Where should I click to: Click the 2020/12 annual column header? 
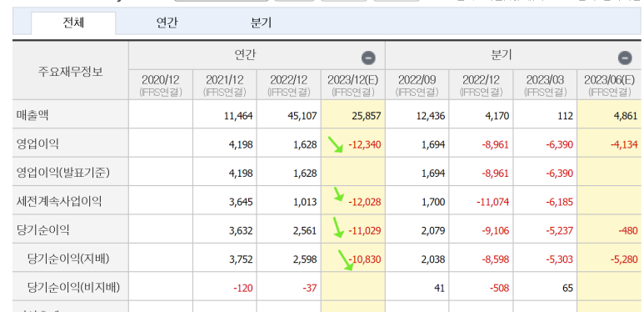click(161, 85)
